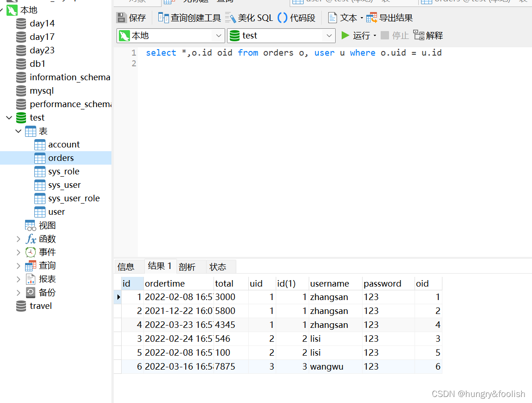Open the connection combo box showing 本地
The height and width of the screenshot is (403, 532).
(x=171, y=36)
